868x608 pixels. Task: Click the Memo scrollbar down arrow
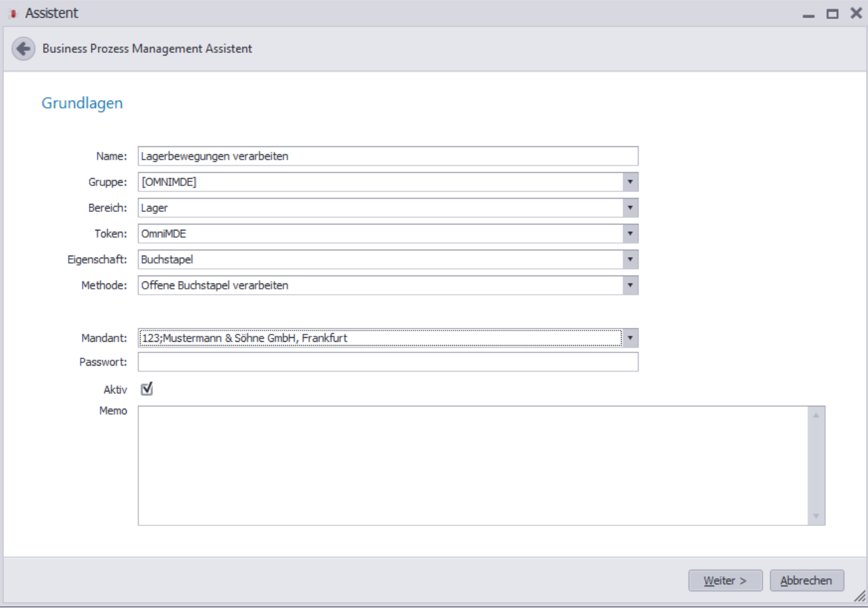[816, 516]
